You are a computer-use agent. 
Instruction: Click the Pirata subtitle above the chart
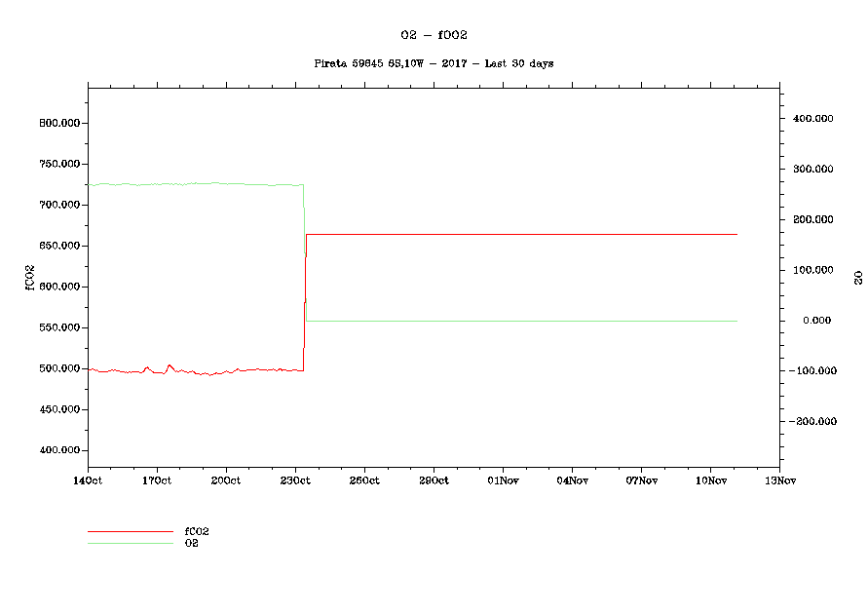(434, 63)
